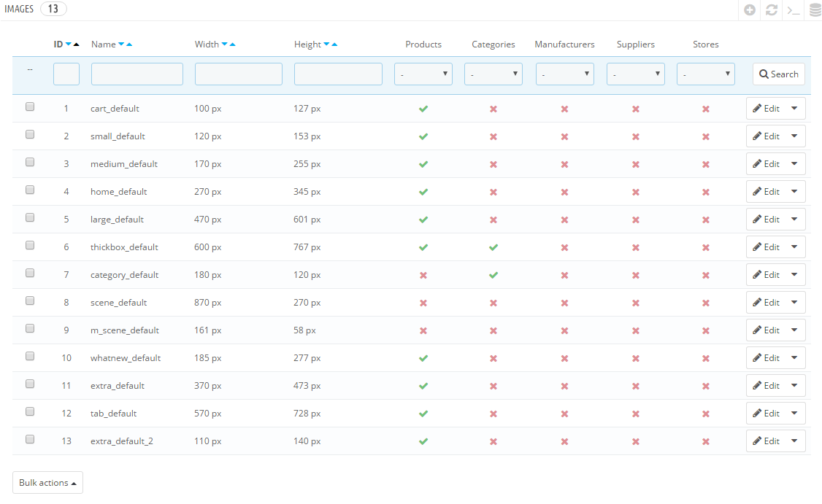Click the database export icon
Viewport: 822px width, 504px height.
tap(815, 10)
